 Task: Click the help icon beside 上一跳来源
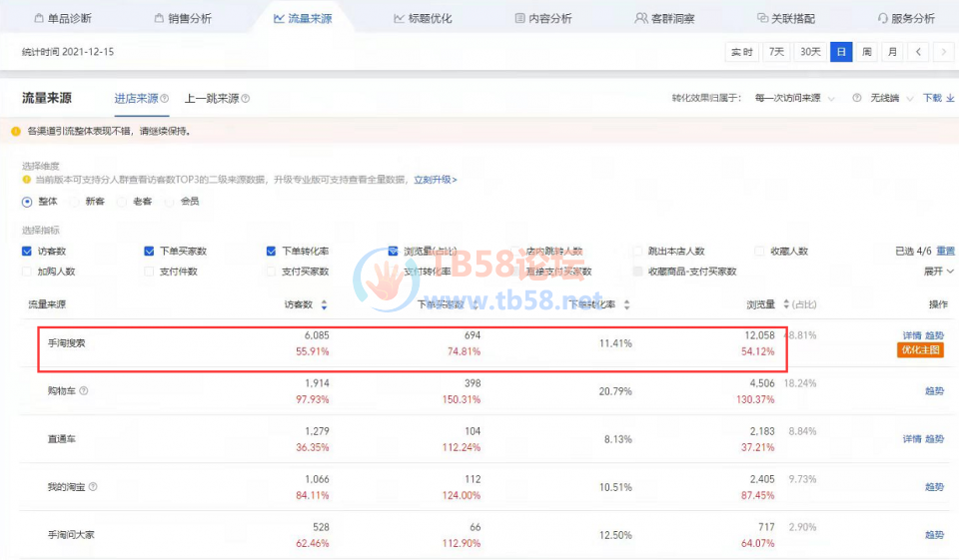[x=245, y=99]
